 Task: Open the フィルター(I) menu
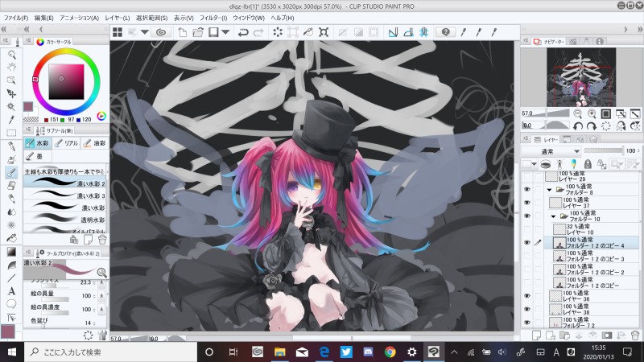coord(213,18)
